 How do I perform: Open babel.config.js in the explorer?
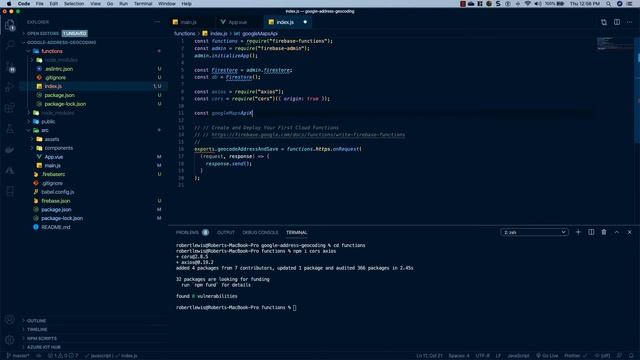click(x=58, y=192)
